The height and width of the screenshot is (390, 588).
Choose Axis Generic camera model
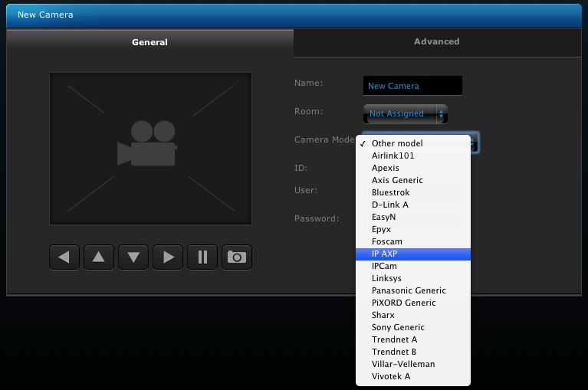[413, 180]
